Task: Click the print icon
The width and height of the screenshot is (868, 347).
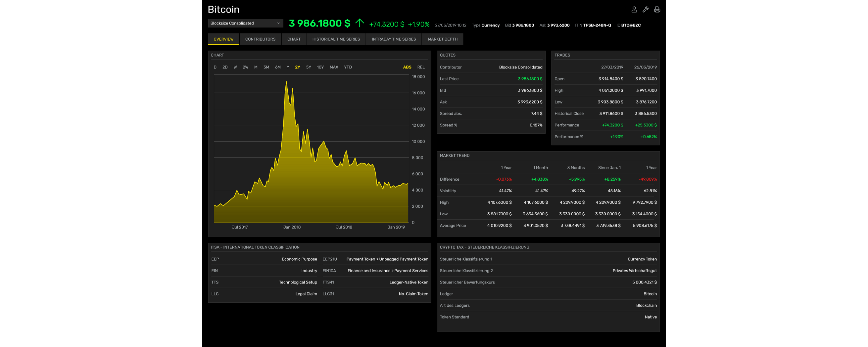Action: pyautogui.click(x=657, y=9)
